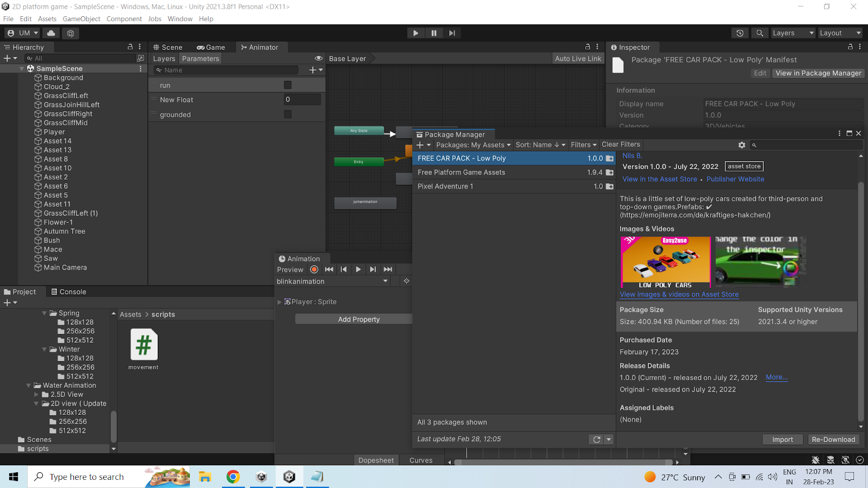Click the Project folder tree scrollbar
Screen dimensions: 868x488
[x=113, y=427]
